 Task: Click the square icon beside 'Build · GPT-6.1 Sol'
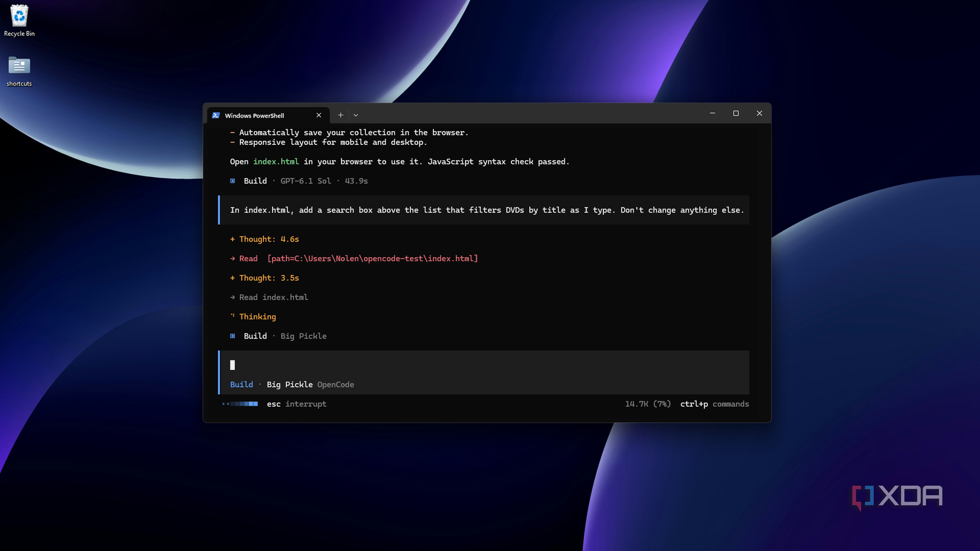click(x=233, y=181)
